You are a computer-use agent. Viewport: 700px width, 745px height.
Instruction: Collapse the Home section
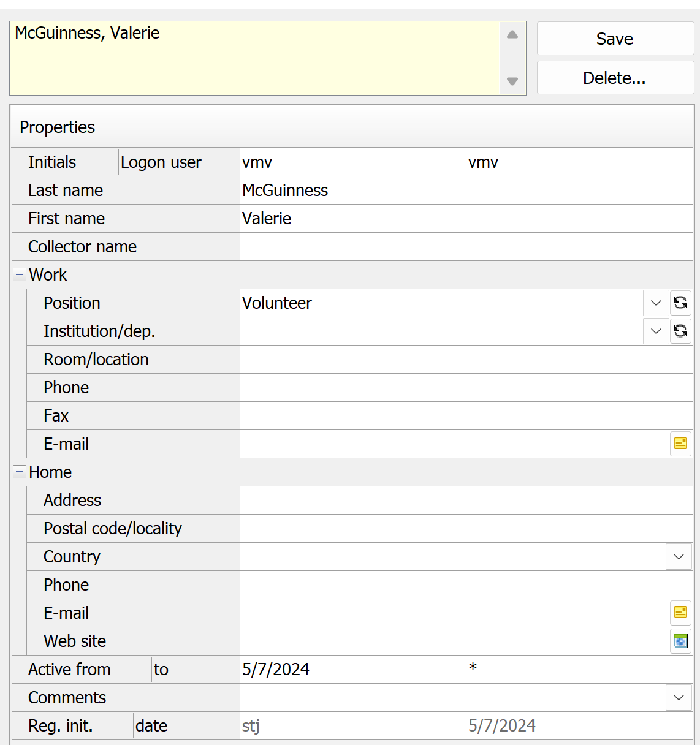pos(20,472)
